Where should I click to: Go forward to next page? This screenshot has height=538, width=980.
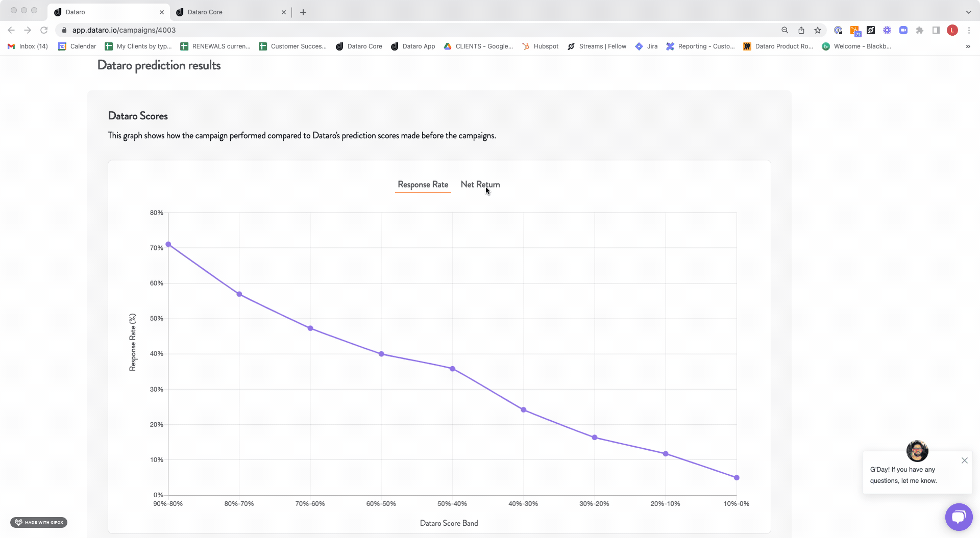[x=28, y=30]
